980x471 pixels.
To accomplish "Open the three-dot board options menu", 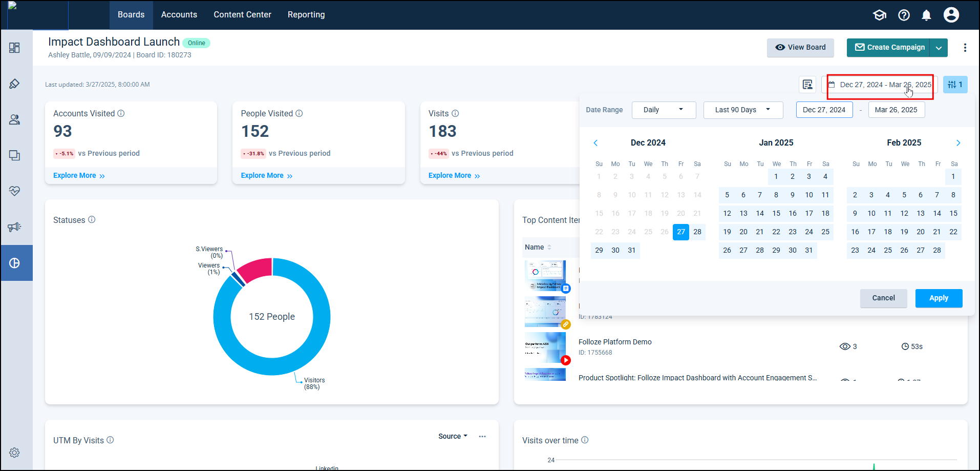I will pyautogui.click(x=965, y=48).
